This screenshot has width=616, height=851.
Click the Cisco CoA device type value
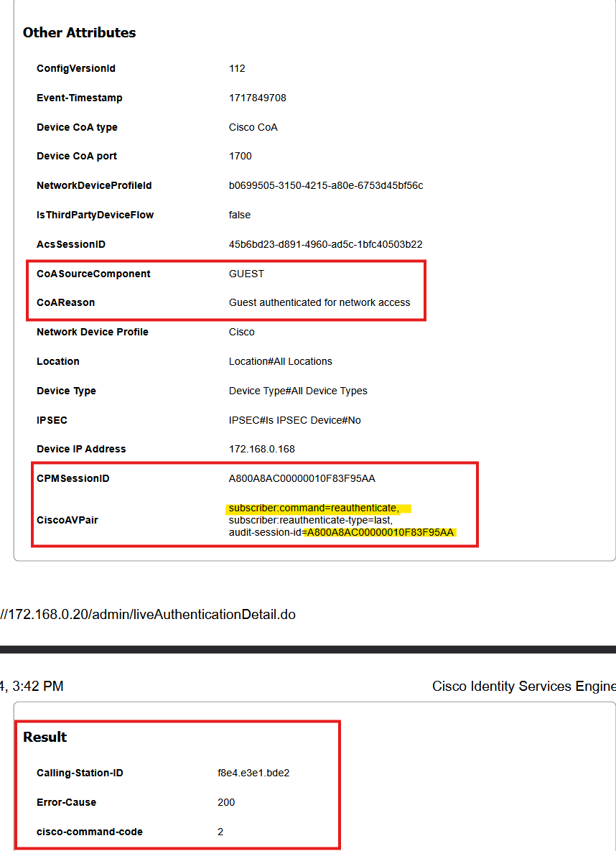coord(253,128)
